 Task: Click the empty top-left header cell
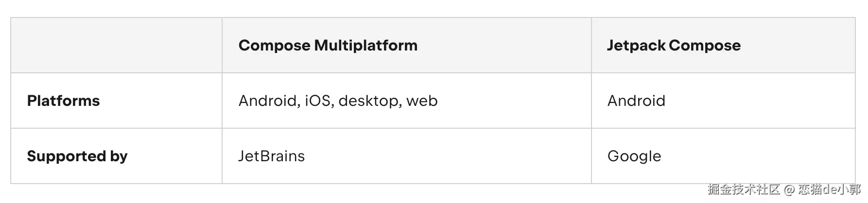click(116, 46)
